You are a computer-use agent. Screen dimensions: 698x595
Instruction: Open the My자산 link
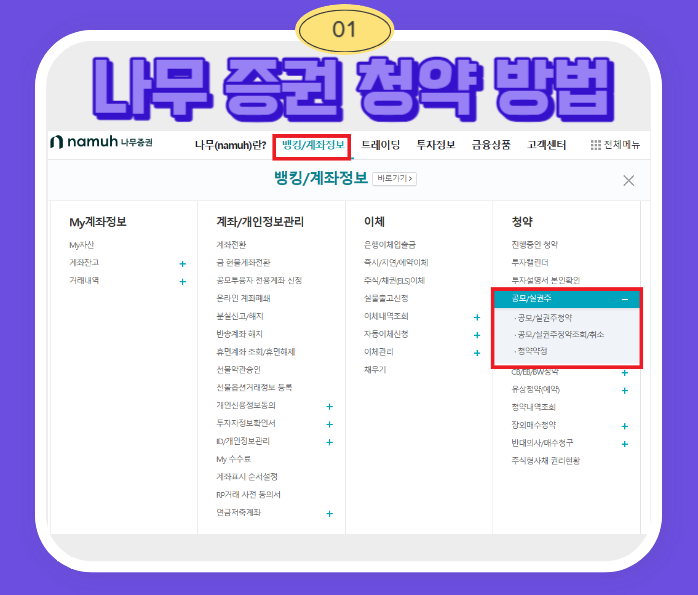coord(81,245)
